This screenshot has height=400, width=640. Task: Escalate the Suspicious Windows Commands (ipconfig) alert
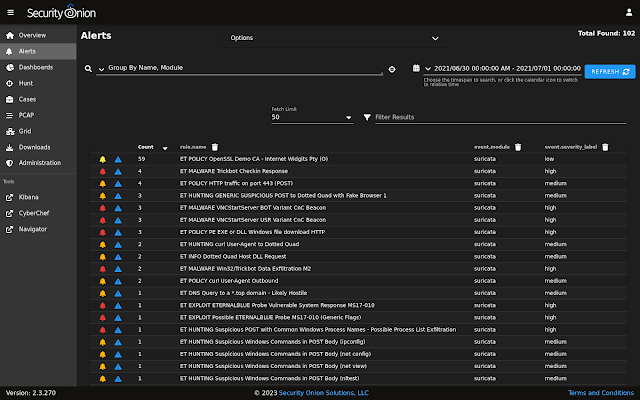pos(118,342)
